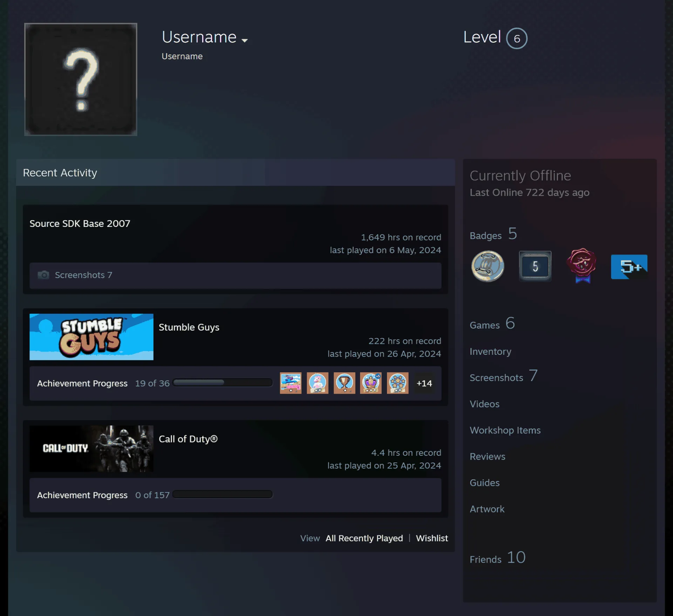
Task: Click Call of Duty achievement progress bar
Action: [x=223, y=494]
